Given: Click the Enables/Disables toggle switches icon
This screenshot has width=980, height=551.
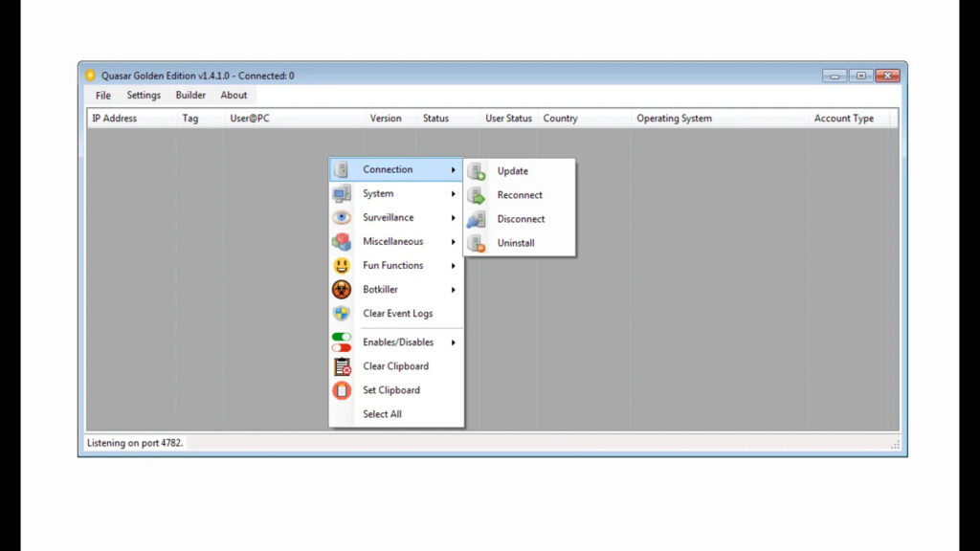Looking at the screenshot, I should coord(342,342).
